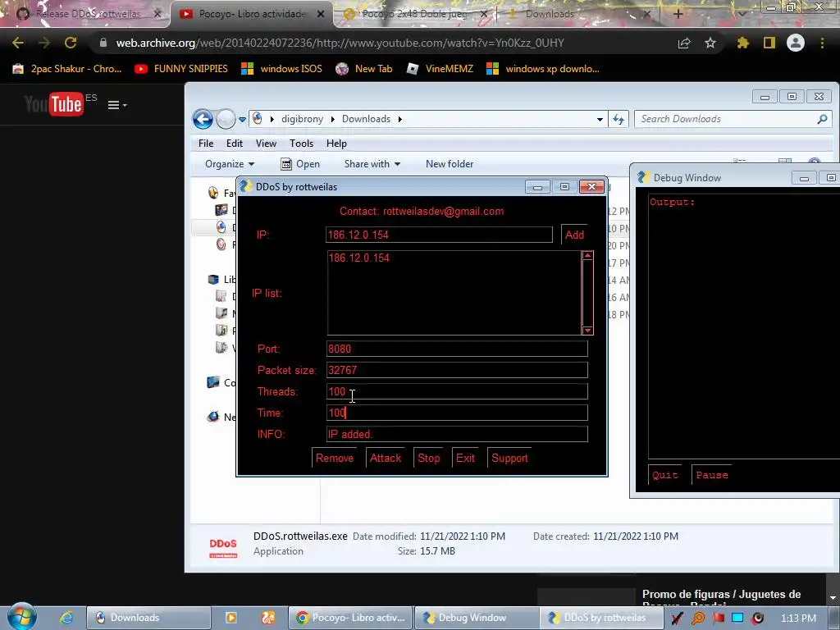Click the web.archive.org URL bar

pyautogui.click(x=340, y=43)
